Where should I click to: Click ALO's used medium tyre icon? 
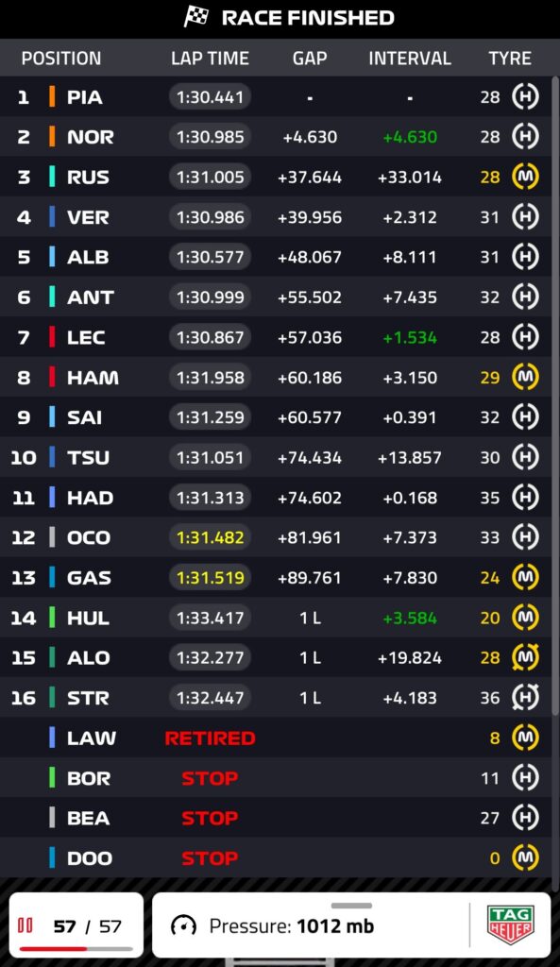(x=525, y=657)
